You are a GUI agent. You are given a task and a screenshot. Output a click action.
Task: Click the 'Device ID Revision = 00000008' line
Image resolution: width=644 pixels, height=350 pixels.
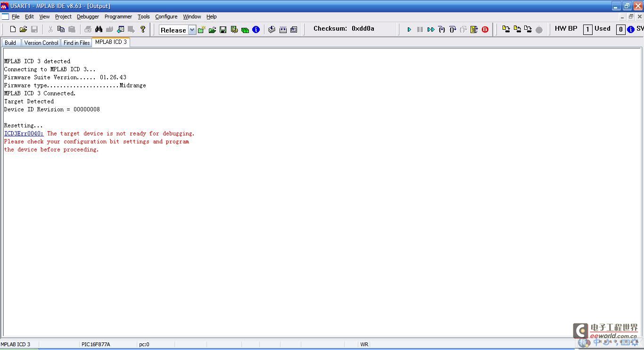pos(52,109)
